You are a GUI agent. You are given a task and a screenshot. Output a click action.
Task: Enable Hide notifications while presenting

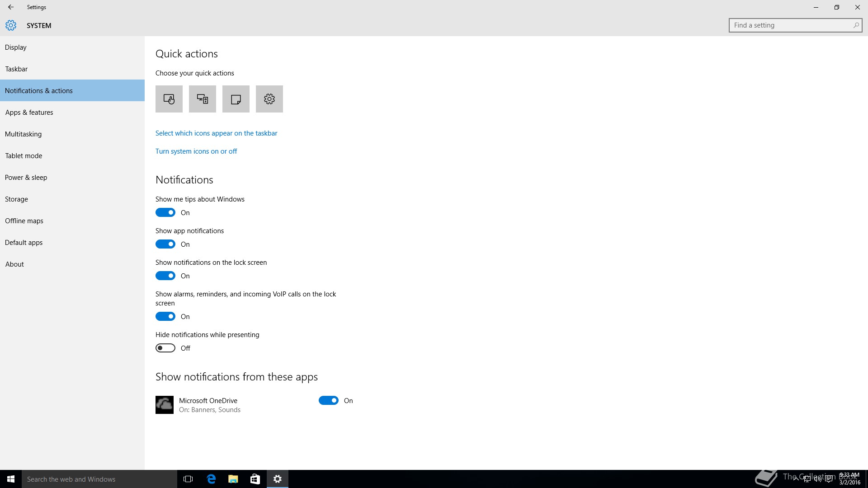click(x=165, y=348)
